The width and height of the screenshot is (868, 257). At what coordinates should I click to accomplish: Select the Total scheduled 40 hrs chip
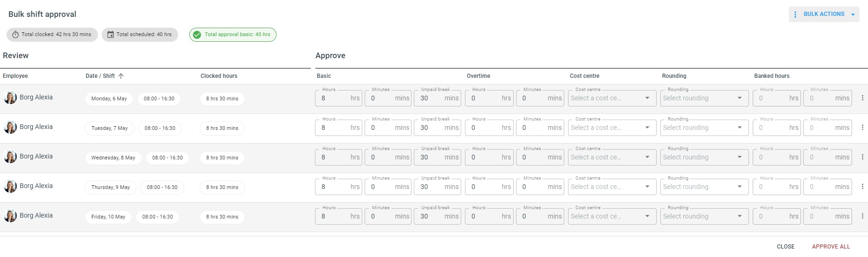140,35
